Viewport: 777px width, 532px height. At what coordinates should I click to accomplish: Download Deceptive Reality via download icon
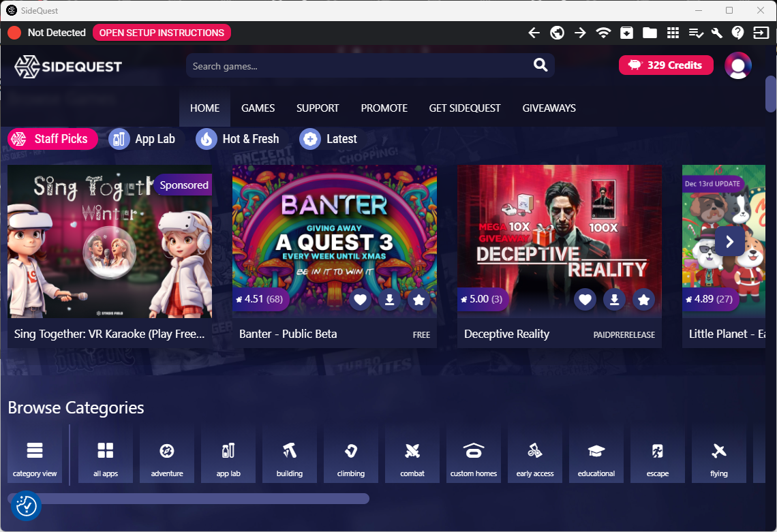pos(615,300)
